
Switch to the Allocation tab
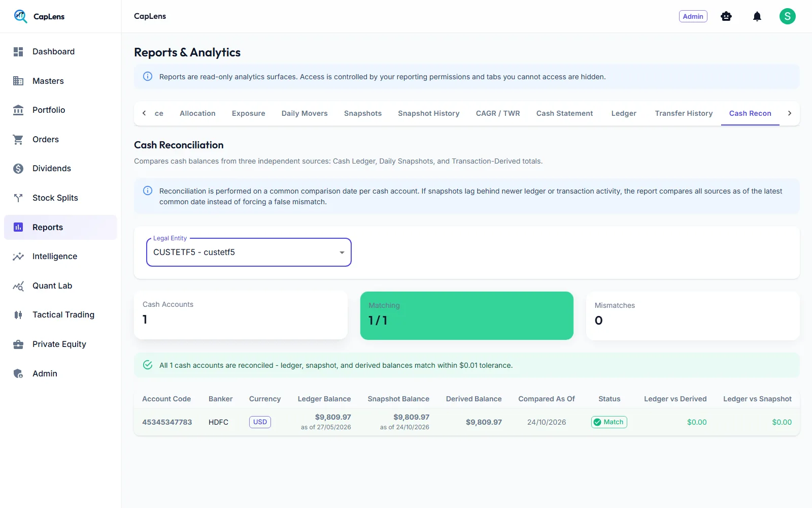[x=197, y=113]
